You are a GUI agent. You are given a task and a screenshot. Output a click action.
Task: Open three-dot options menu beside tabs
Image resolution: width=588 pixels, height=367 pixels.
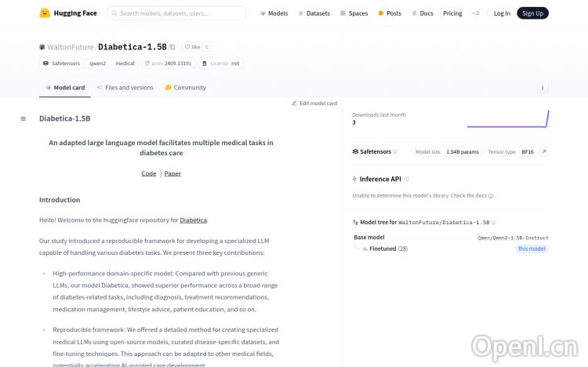pyautogui.click(x=543, y=88)
